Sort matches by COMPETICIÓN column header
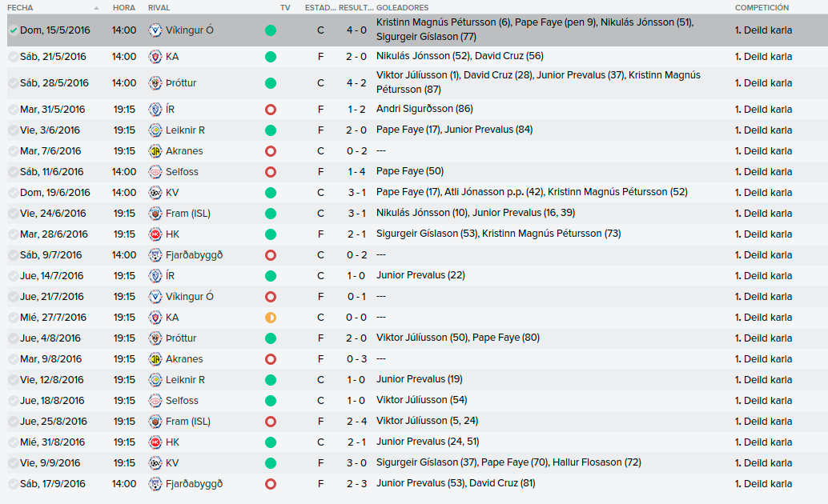The width and height of the screenshot is (828, 504). coord(762,7)
